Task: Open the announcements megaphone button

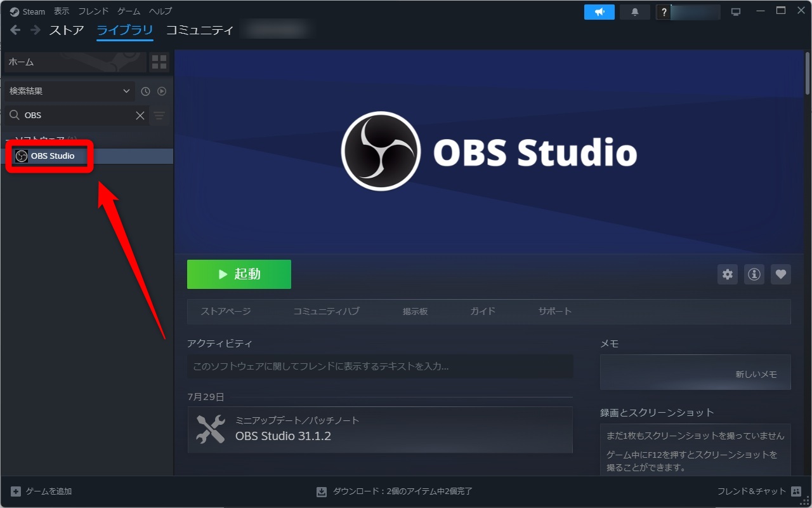Action: 599,12
